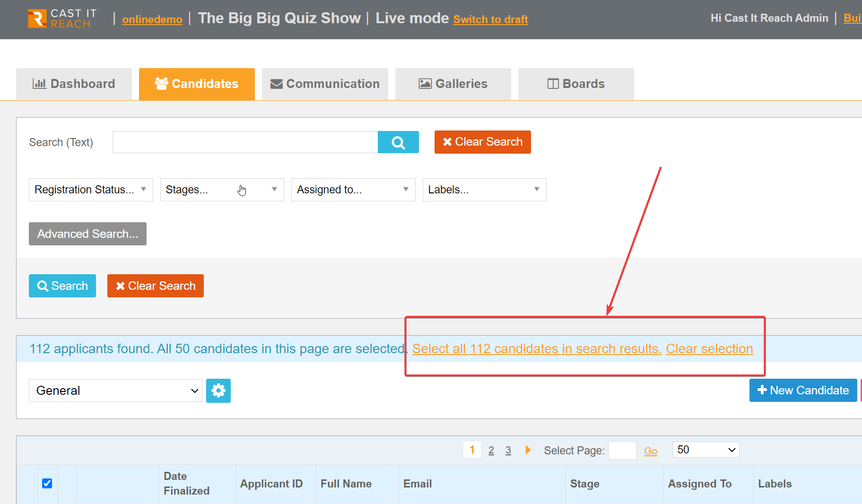Image resolution: width=862 pixels, height=504 pixels.
Task: Open column settings with the gear icon
Action: (218, 391)
